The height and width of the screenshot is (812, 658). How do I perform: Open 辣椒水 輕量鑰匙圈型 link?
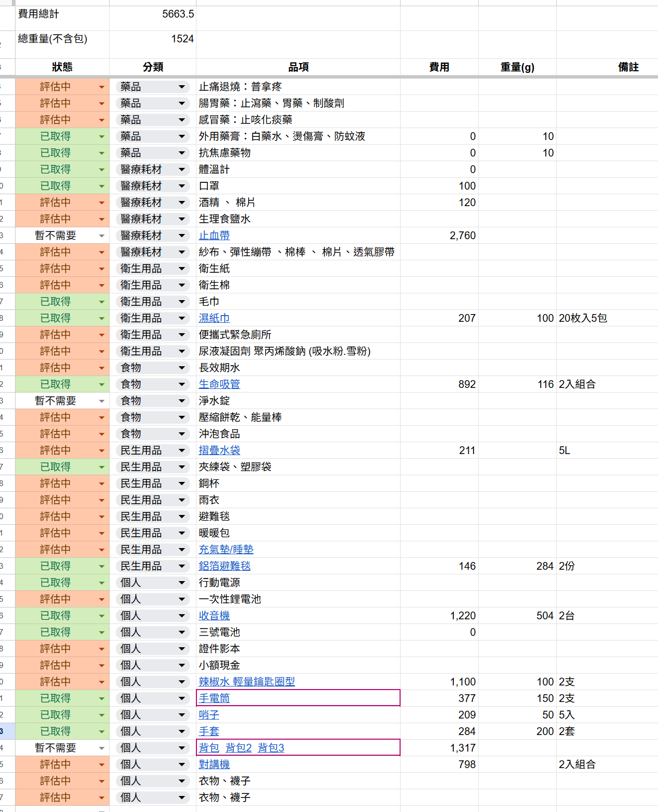coord(247,682)
